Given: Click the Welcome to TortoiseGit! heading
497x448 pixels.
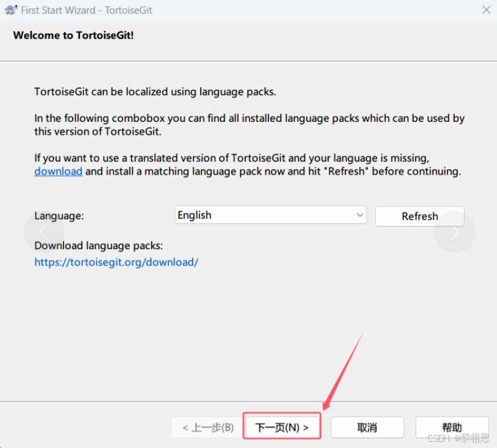Looking at the screenshot, I should click(73, 35).
